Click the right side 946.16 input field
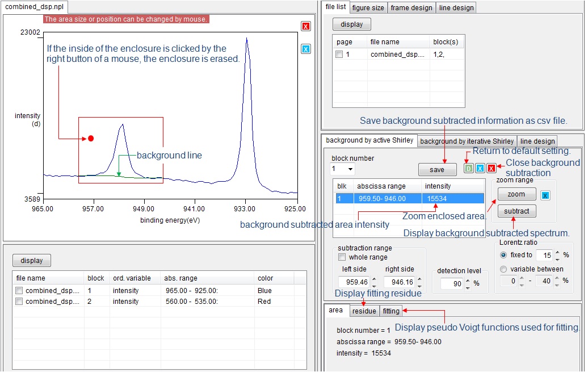This screenshot has height=372, width=588. click(x=400, y=282)
